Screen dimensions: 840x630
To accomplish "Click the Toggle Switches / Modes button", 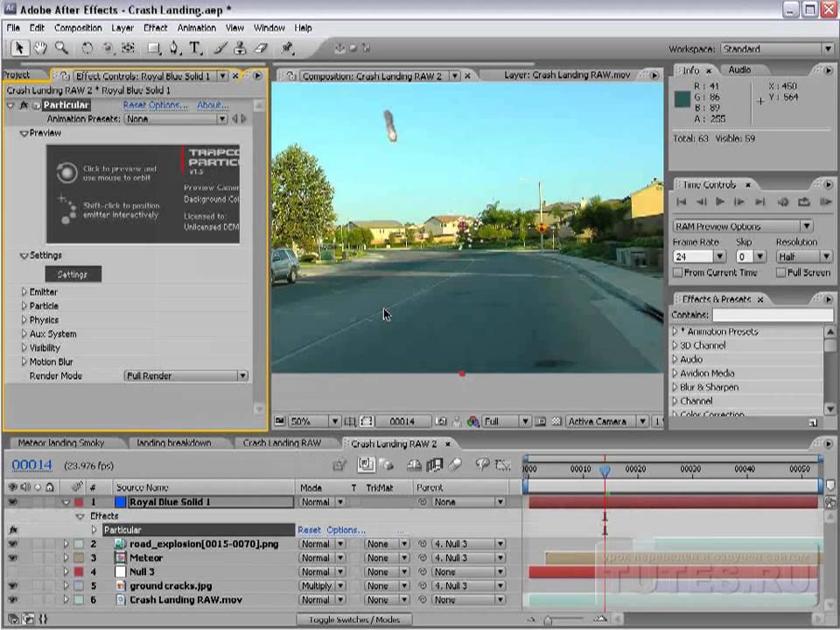I will click(x=353, y=619).
